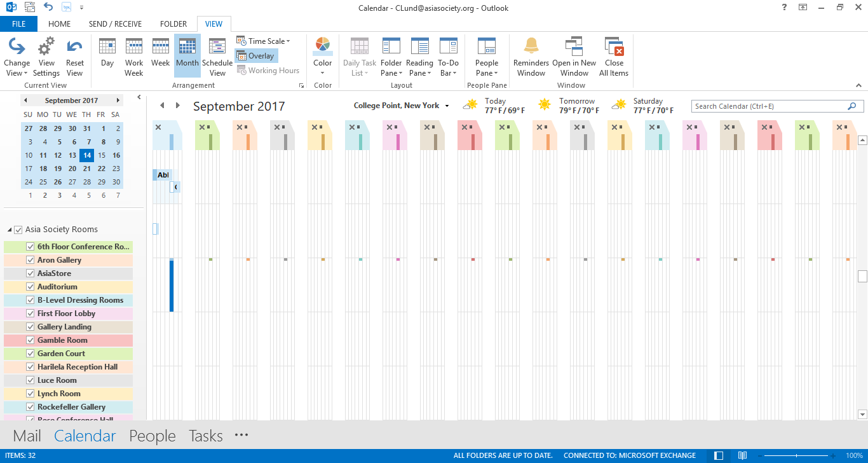Open the Color dropdown

[323, 56]
